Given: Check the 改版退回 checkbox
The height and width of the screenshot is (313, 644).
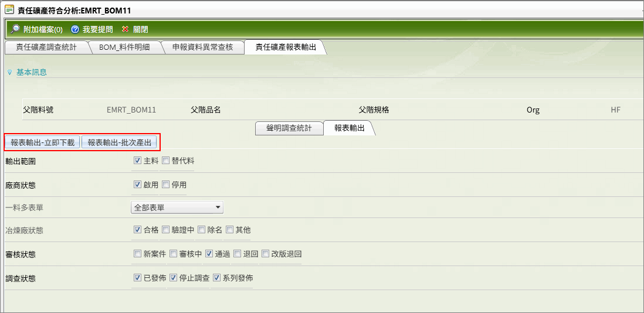Looking at the screenshot, I should pyautogui.click(x=266, y=254).
